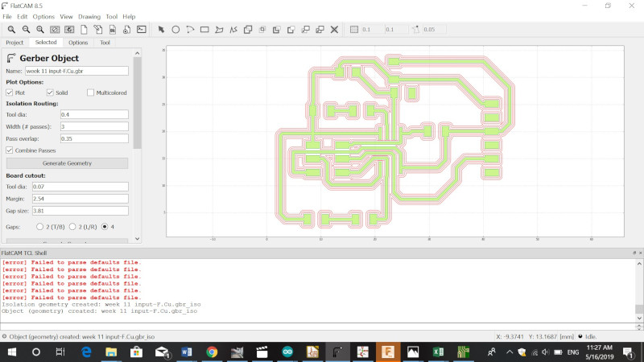Click the snap max distance field showing 0.05
Screen dimensions: 644x362
coord(435,30)
